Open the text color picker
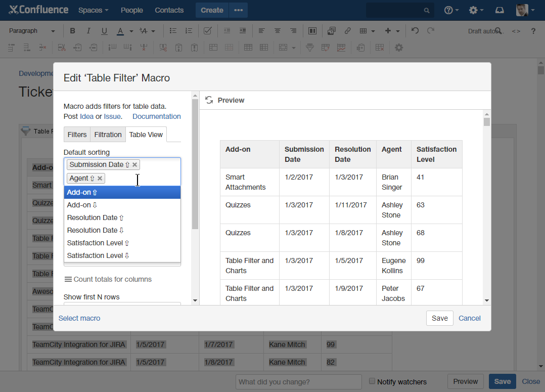Image resolution: width=545 pixels, height=392 pixels. (131, 31)
